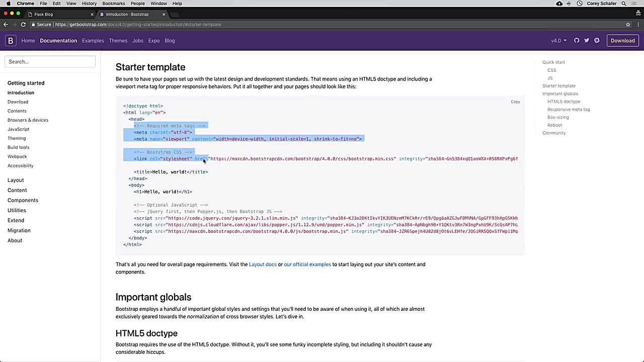Jump to Reboot in table of contents
644x362 pixels.
click(x=554, y=125)
